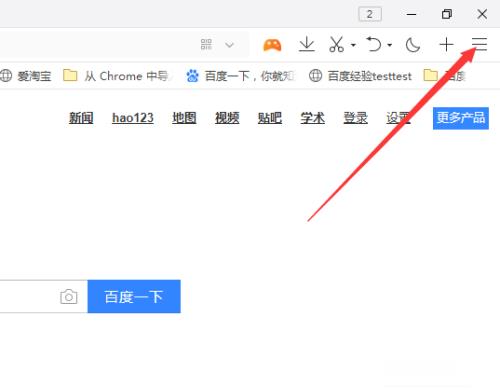Open the 百度经验testtest bookmark

click(x=360, y=76)
